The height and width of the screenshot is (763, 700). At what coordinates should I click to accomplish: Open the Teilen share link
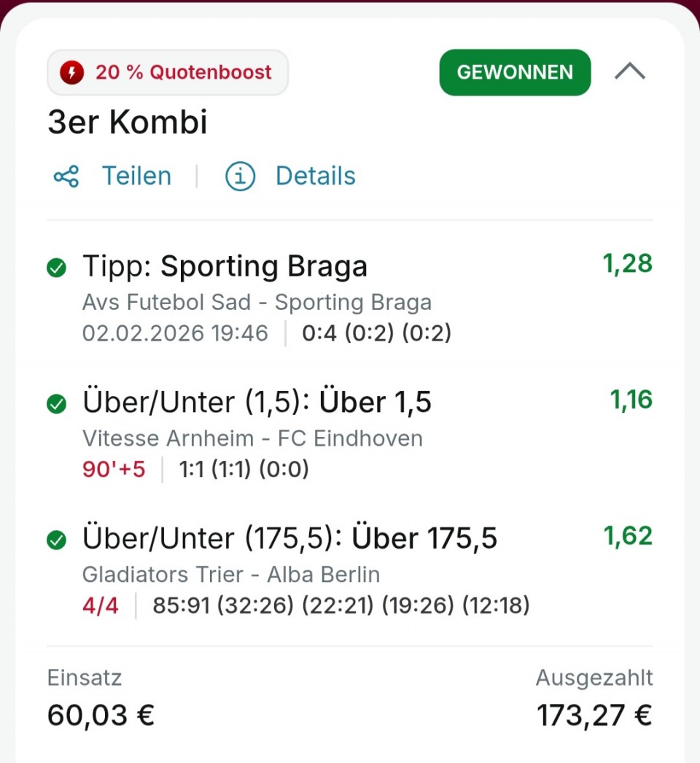pos(136,177)
